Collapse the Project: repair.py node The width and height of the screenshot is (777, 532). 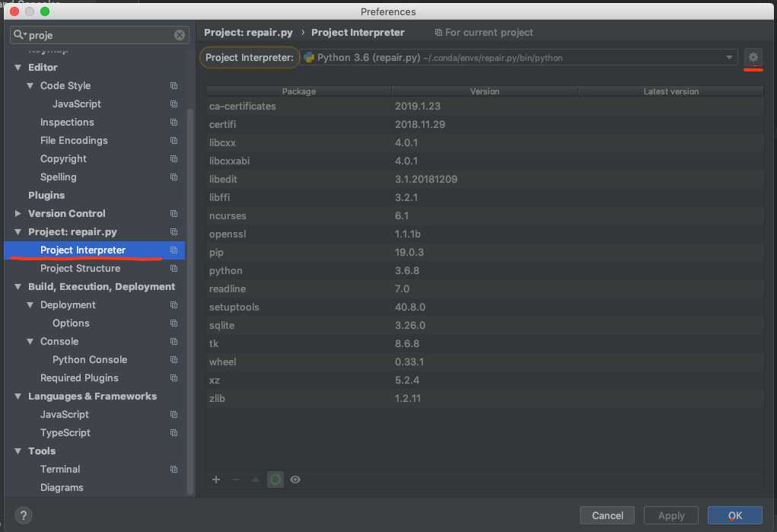[18, 231]
